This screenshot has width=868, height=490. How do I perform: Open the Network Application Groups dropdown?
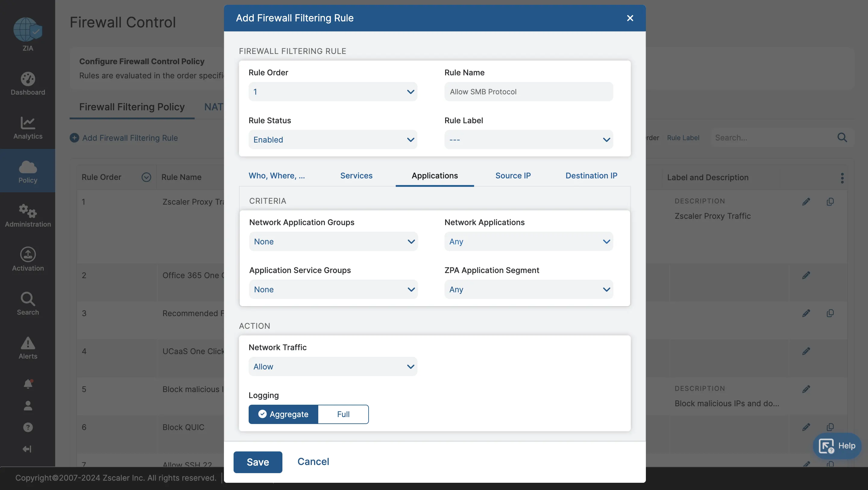[333, 242]
